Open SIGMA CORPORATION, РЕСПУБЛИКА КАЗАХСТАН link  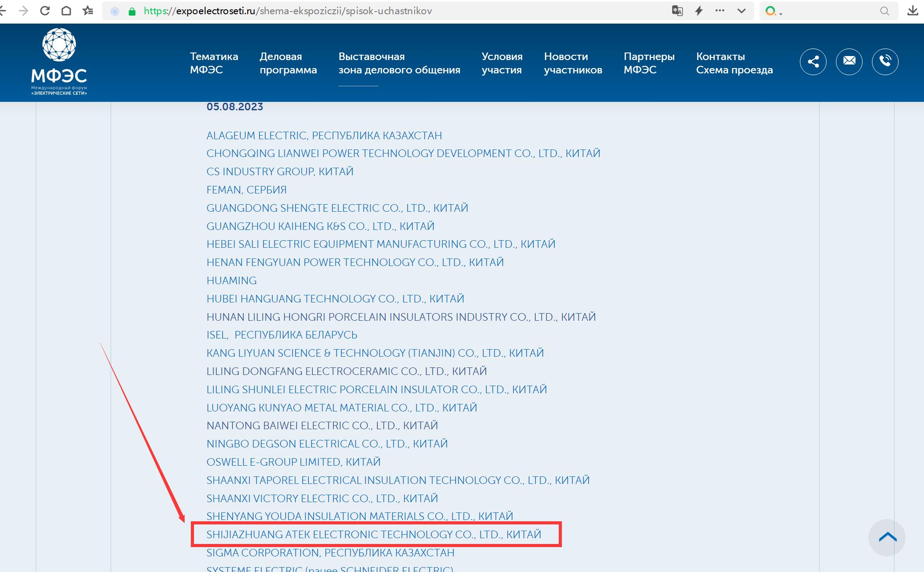click(331, 553)
